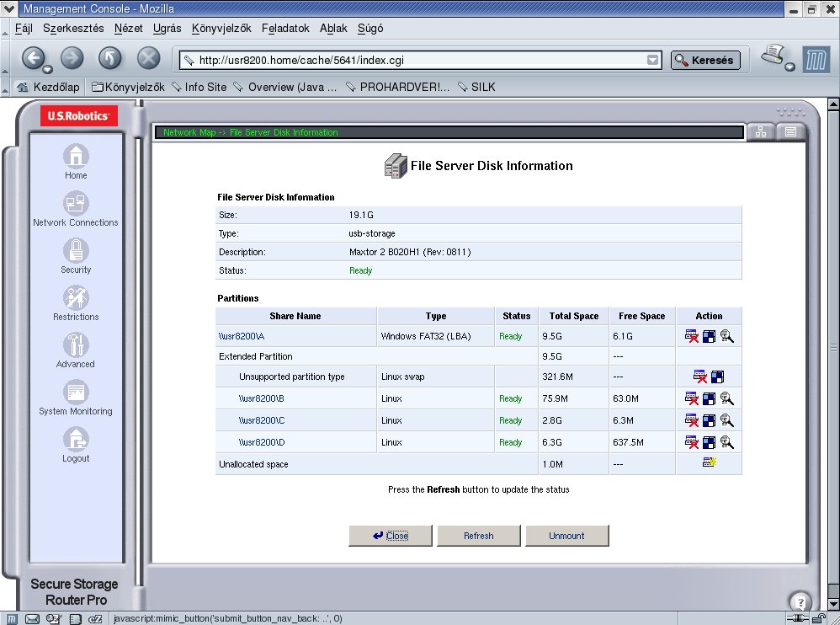Image resolution: width=840 pixels, height=625 pixels.
Task: Open the Print button dropdown arrow
Action: point(789,67)
